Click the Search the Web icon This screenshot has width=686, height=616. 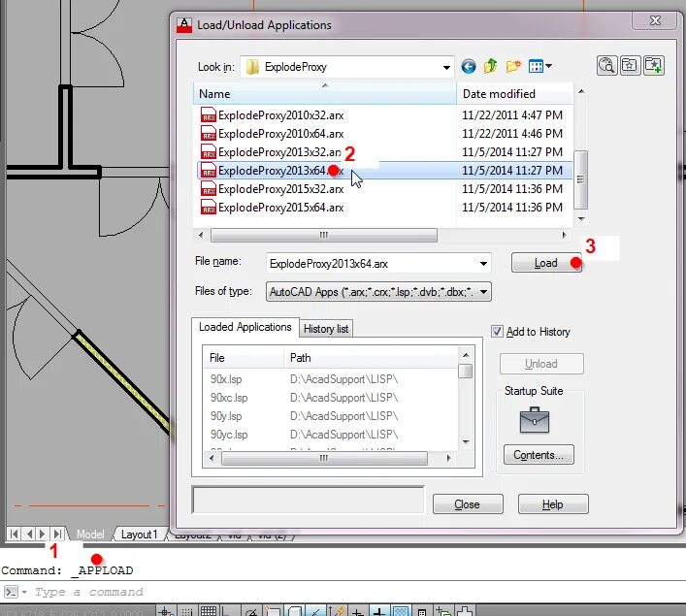606,66
